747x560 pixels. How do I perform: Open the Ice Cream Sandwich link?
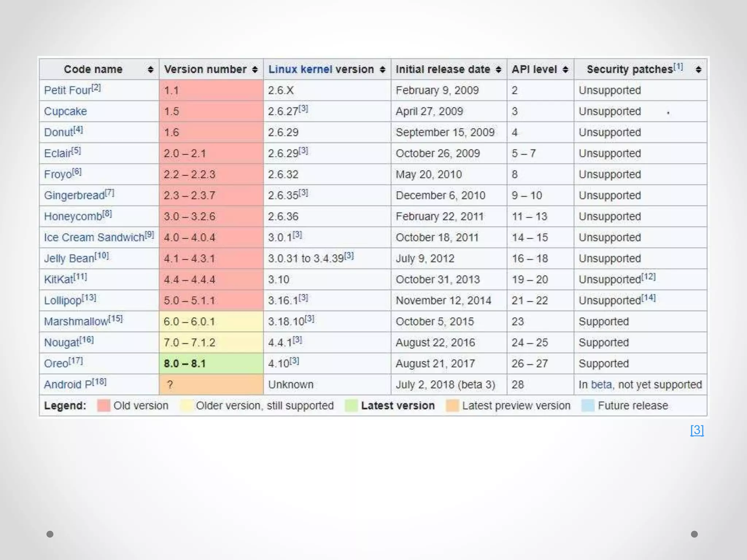pos(94,237)
